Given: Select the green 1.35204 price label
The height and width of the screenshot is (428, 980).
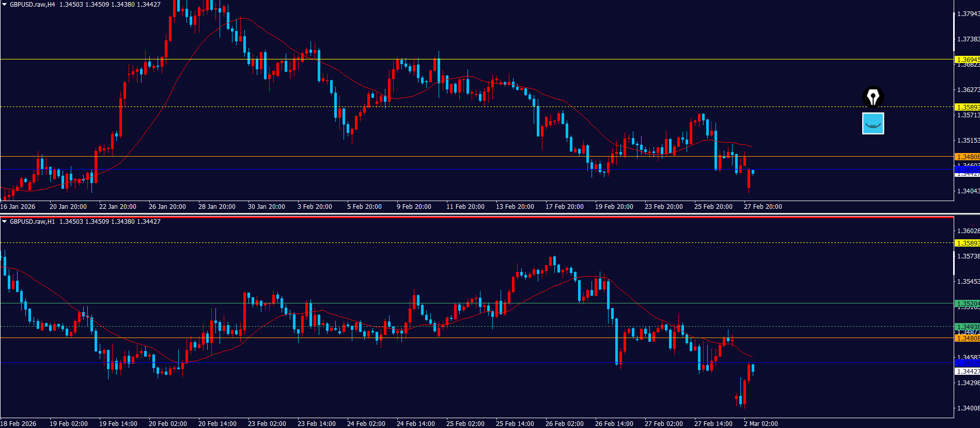Looking at the screenshot, I should point(967,303).
